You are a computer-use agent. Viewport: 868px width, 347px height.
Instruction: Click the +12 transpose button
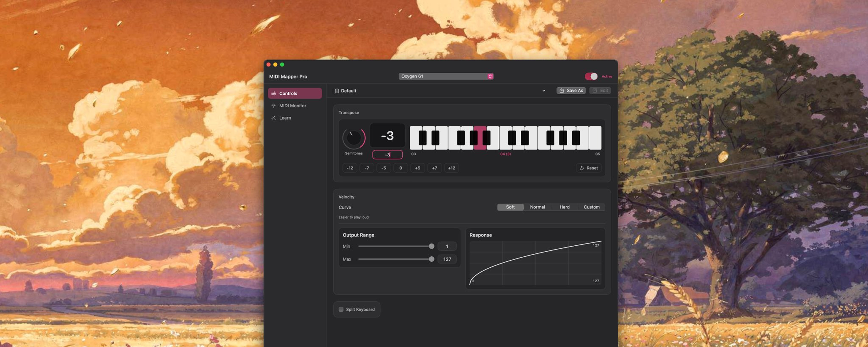[451, 168]
